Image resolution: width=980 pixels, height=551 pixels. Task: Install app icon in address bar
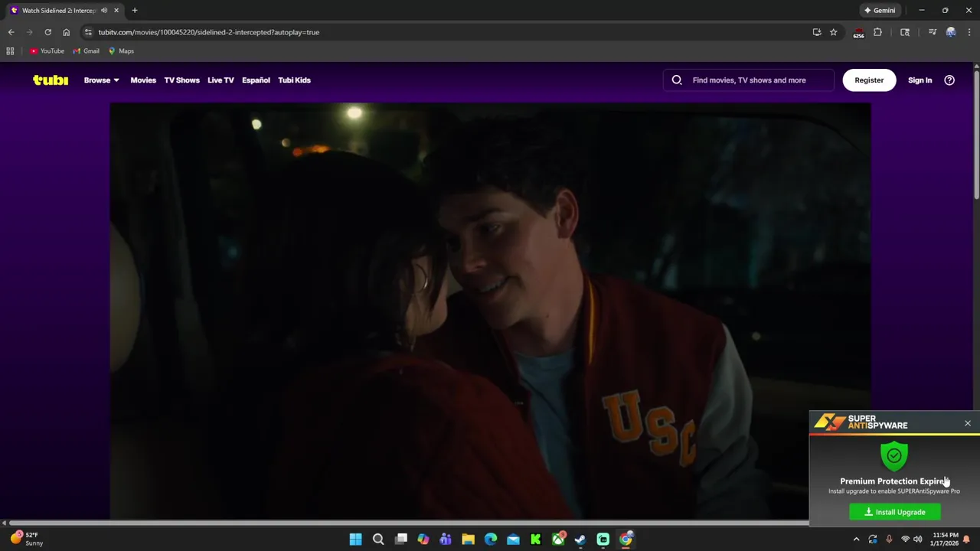pos(817,32)
